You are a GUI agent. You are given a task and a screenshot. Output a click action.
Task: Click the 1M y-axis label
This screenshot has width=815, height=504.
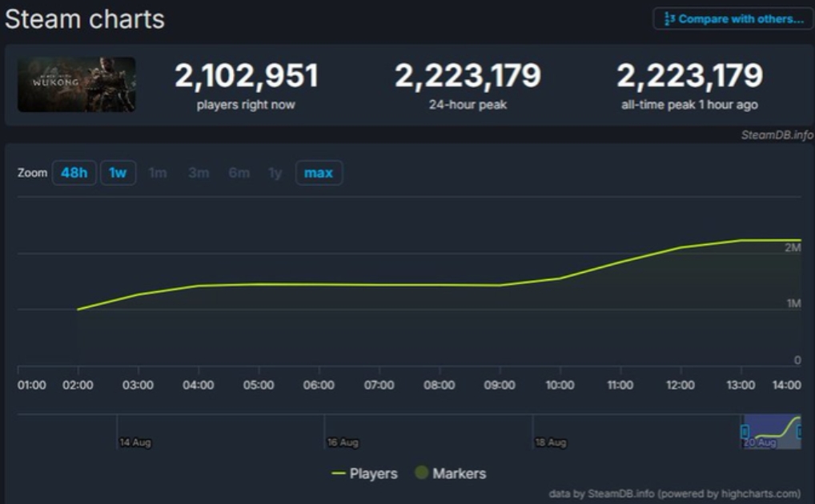click(793, 303)
